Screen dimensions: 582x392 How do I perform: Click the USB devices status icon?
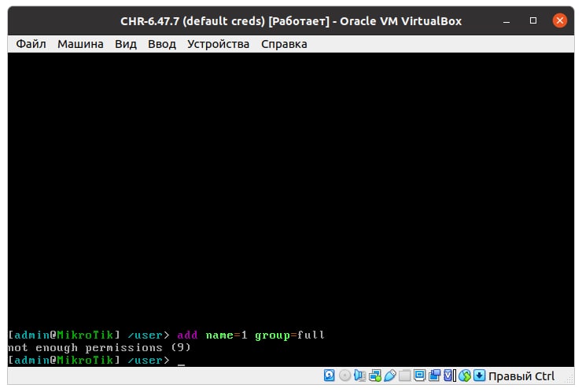(x=390, y=376)
